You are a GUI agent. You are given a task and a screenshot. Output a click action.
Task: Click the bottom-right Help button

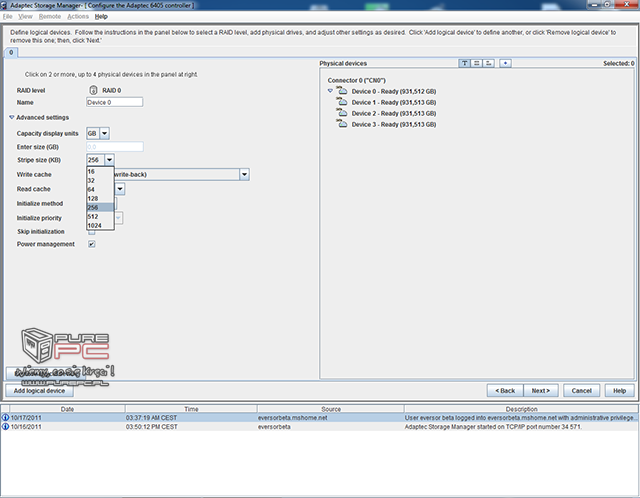pyautogui.click(x=619, y=391)
